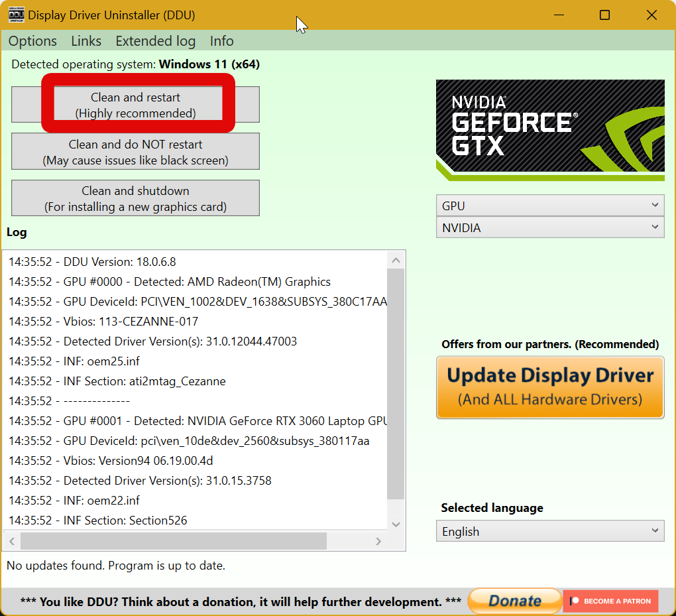Click Clean and do NOT restart button

(135, 152)
